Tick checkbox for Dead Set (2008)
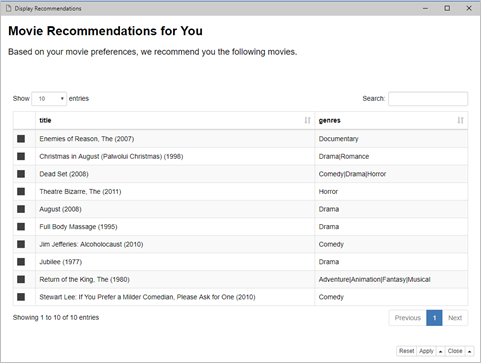This screenshot has height=363, width=481. tap(21, 174)
